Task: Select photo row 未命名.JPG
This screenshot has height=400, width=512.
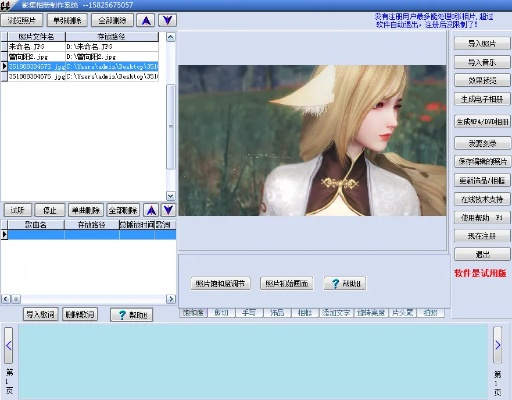Action: point(80,46)
